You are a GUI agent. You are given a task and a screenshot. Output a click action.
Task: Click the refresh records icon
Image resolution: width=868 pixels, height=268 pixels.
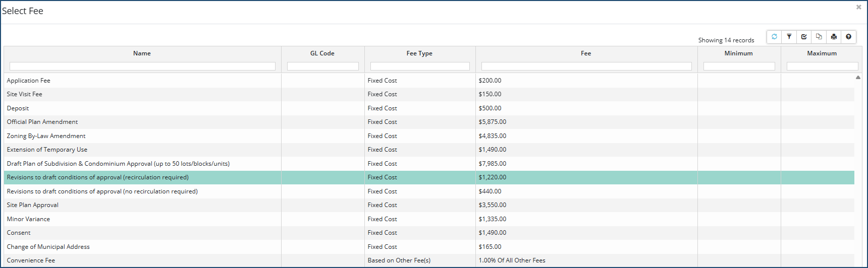(774, 37)
